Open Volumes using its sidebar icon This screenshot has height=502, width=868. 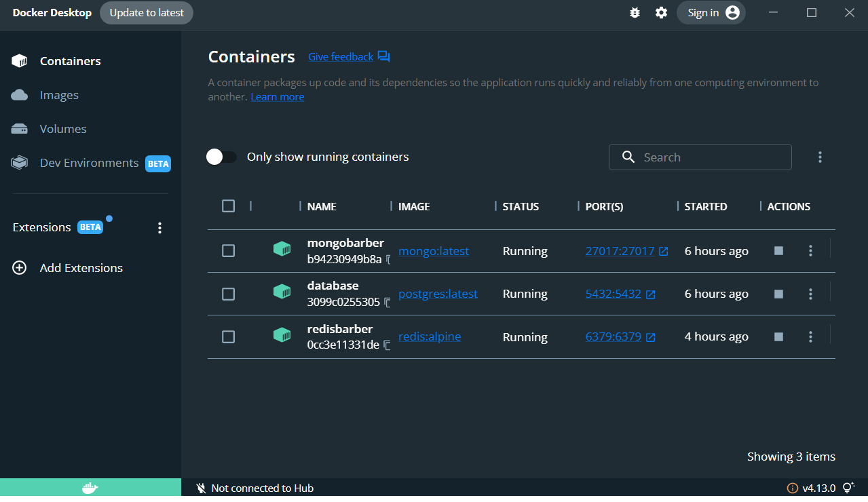19,128
